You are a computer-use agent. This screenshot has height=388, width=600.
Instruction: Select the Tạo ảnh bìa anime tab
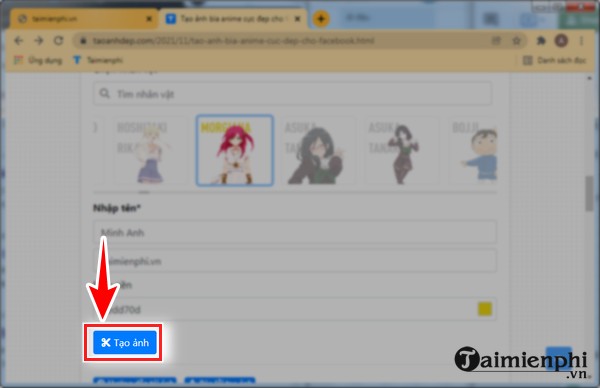coord(233,19)
